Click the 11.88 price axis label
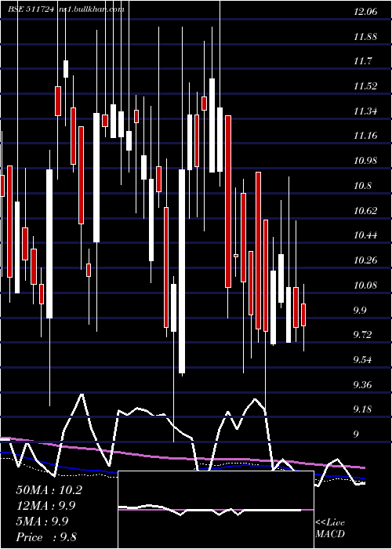This screenshot has width=392, height=549. 365,36
